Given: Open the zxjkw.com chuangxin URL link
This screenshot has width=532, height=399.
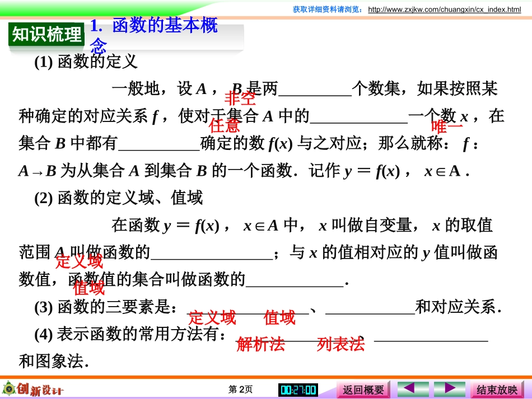Looking at the screenshot, I should coord(445,10).
